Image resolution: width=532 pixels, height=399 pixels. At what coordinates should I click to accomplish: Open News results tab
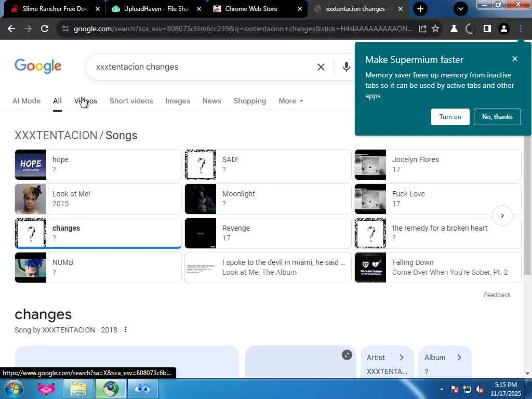click(212, 101)
